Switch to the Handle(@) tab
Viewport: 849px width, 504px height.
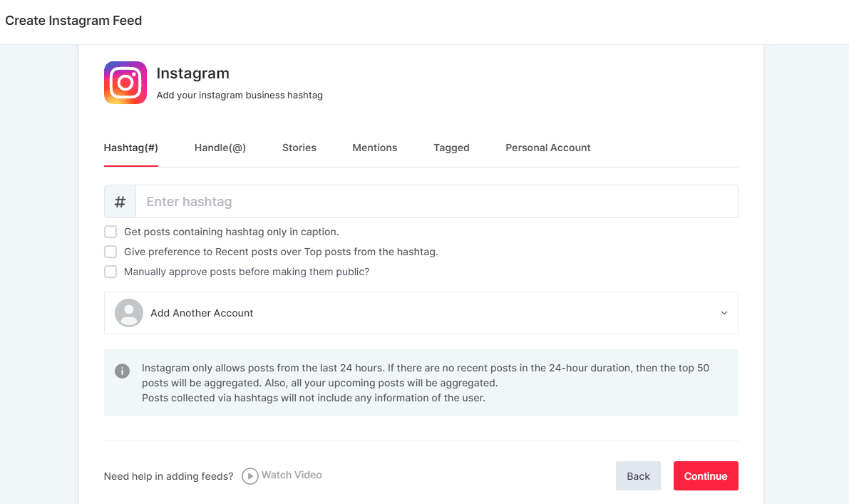point(220,148)
